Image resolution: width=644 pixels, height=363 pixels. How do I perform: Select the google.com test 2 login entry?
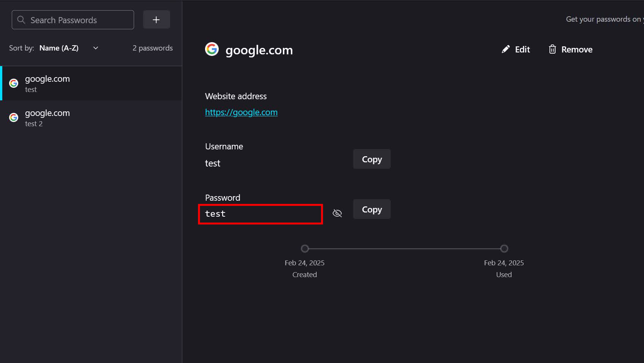(x=91, y=118)
